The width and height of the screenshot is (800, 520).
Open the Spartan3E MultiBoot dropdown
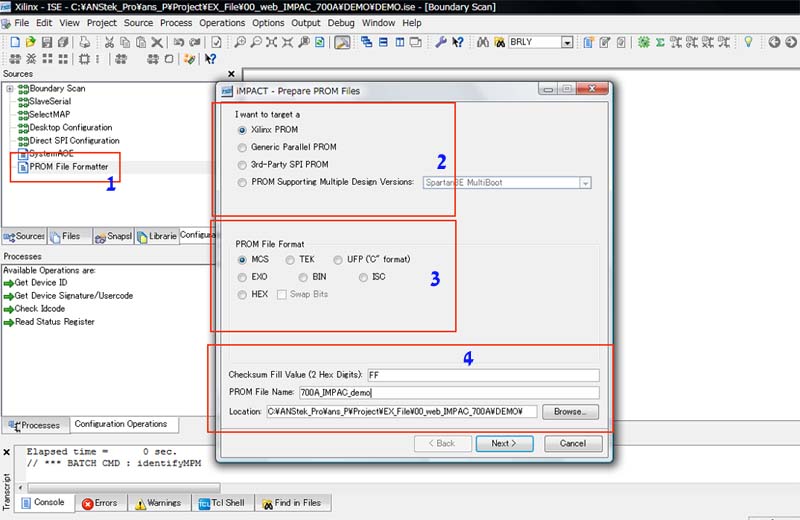click(585, 183)
